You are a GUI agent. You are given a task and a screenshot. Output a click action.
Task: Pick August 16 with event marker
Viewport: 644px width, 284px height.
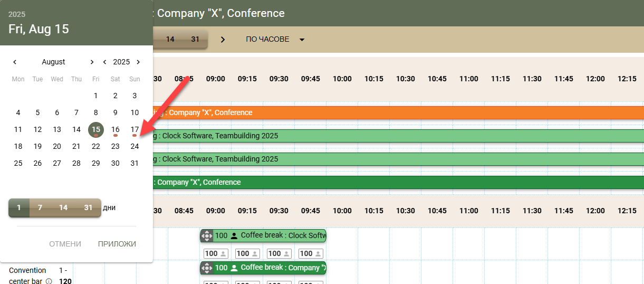115,129
